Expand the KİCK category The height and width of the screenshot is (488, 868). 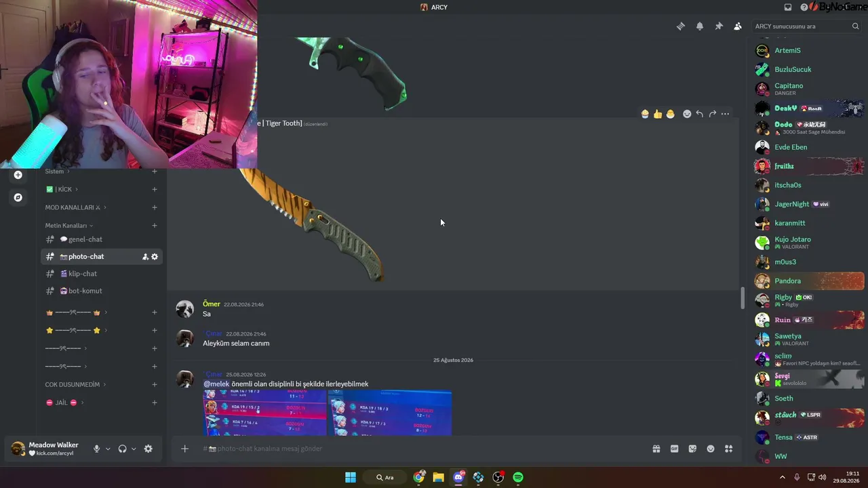62,190
